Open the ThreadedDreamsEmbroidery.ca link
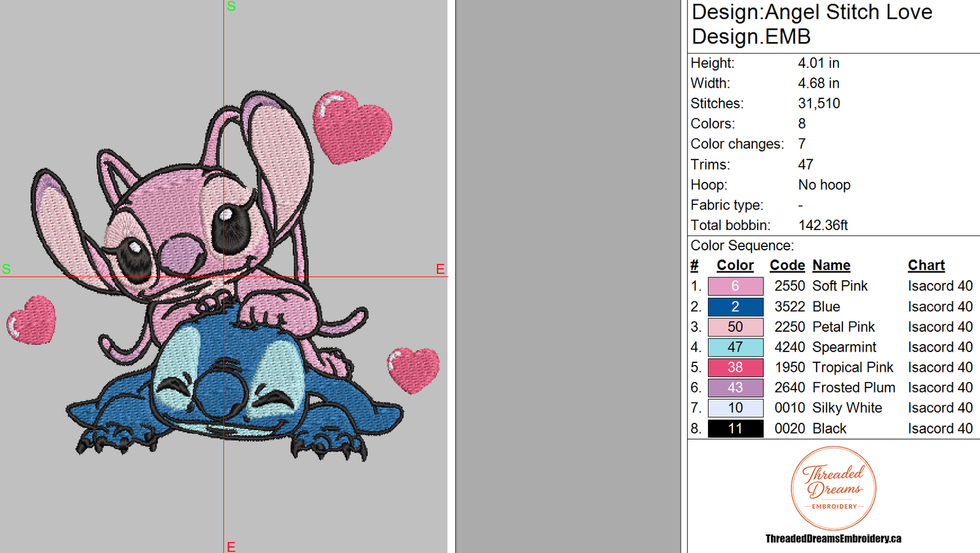 [834, 539]
